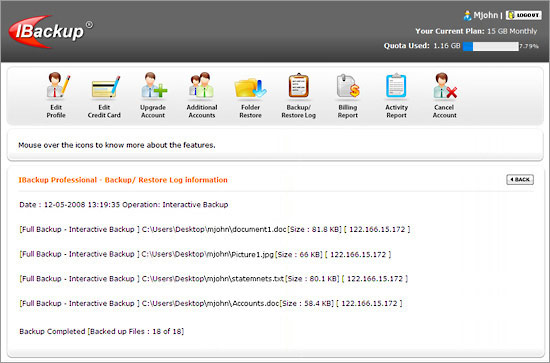This screenshot has height=363, width=550.
Task: Choose the Cancel Account icon
Action: coord(445,85)
